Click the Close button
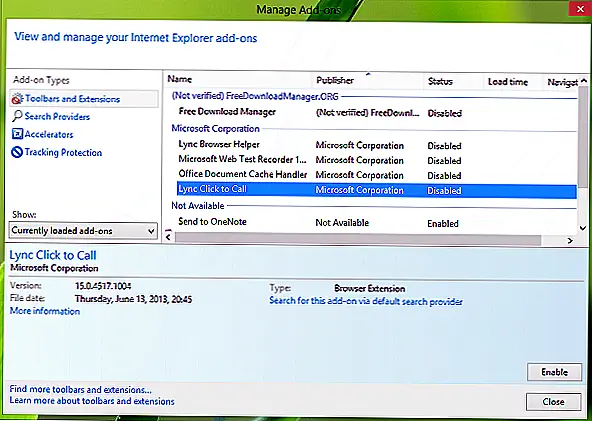This screenshot has width=592, height=421. [x=553, y=402]
